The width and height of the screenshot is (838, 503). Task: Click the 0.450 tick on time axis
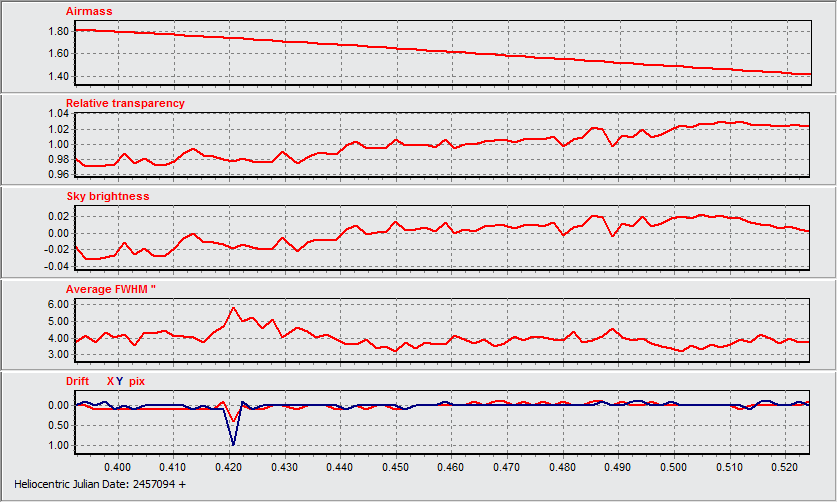(x=396, y=467)
